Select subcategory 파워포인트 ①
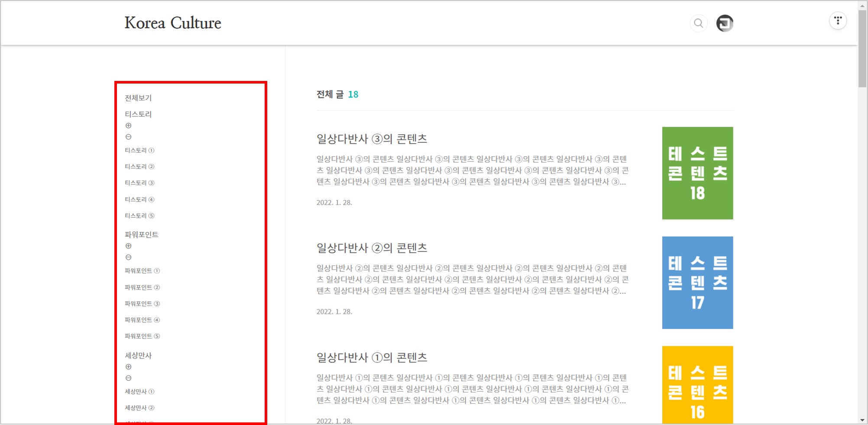 [x=143, y=271]
